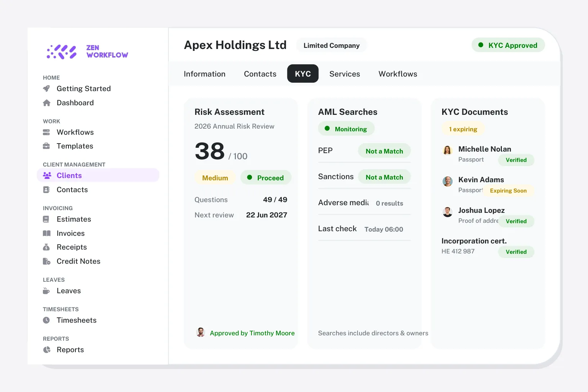Viewport: 588px width, 392px height.
Task: Open the Workflows tab in client header
Action: pyautogui.click(x=398, y=74)
